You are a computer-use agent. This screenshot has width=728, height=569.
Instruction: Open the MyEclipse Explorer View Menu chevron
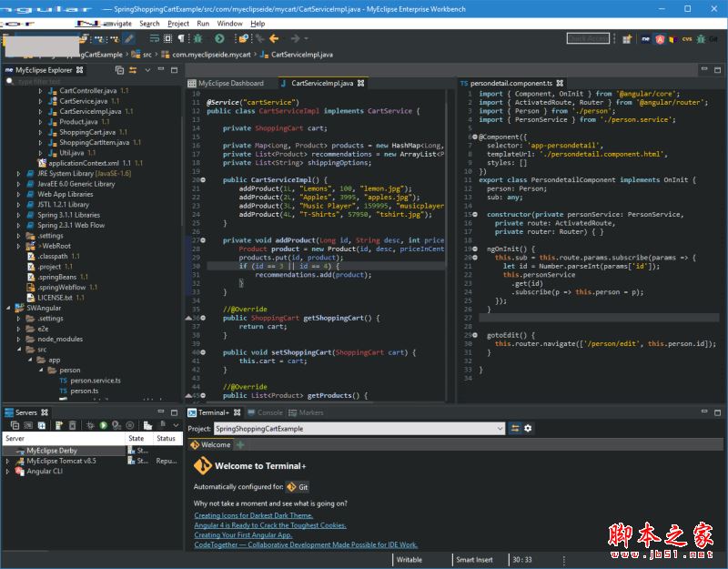(x=147, y=70)
